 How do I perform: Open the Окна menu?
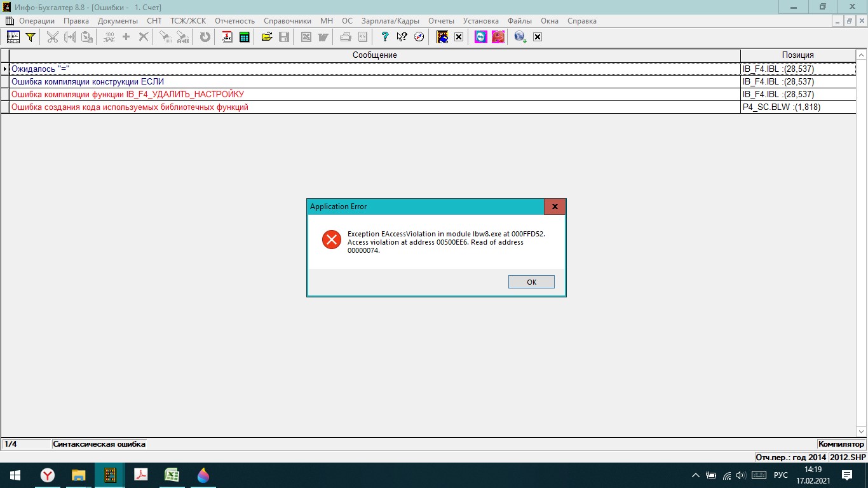pos(550,21)
